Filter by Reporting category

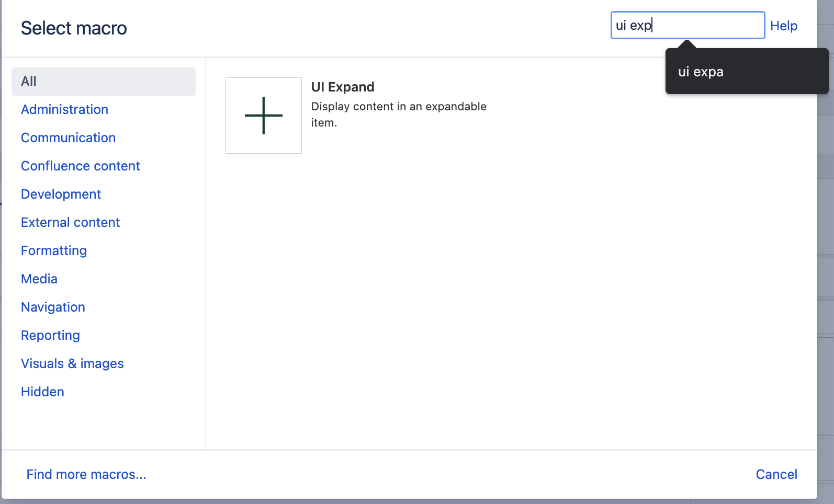pyautogui.click(x=51, y=335)
